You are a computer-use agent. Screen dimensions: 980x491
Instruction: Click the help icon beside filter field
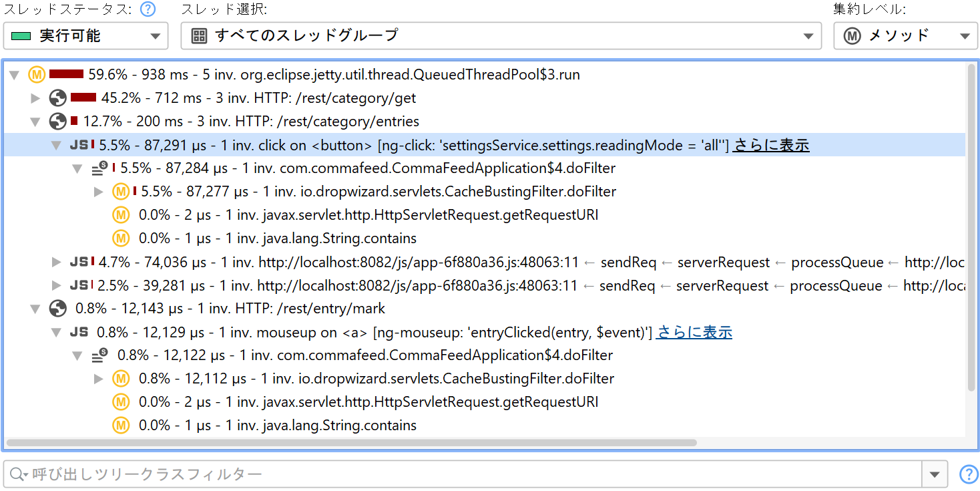click(x=968, y=474)
